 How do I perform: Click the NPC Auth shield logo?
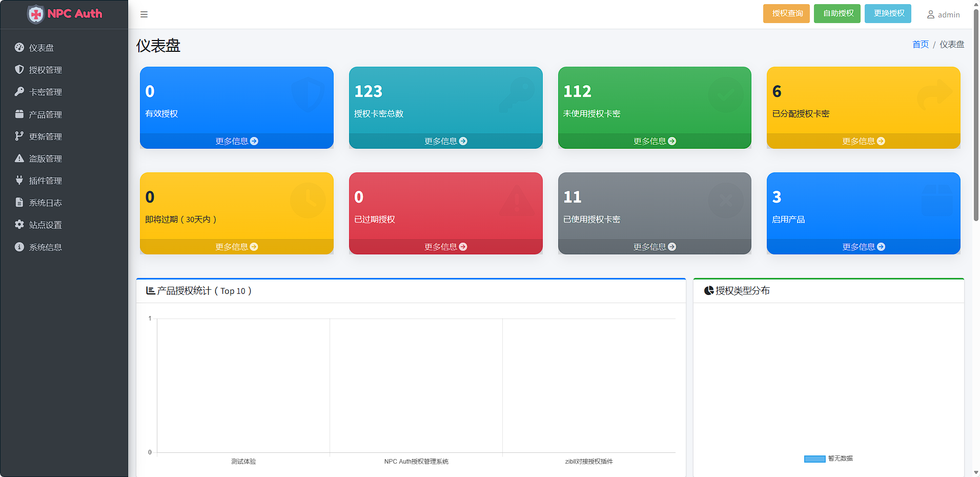point(36,14)
